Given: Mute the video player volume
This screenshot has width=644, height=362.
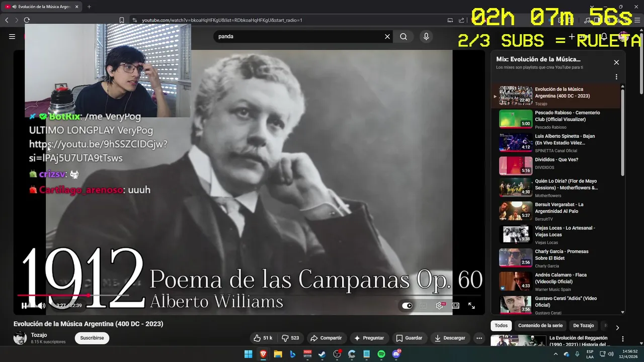Looking at the screenshot, I should point(41,306).
